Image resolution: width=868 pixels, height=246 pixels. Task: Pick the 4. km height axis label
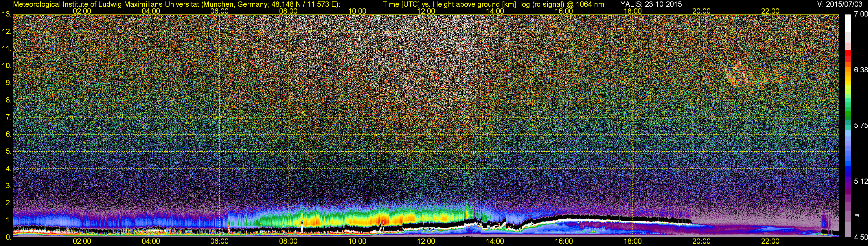pyautogui.click(x=8, y=169)
